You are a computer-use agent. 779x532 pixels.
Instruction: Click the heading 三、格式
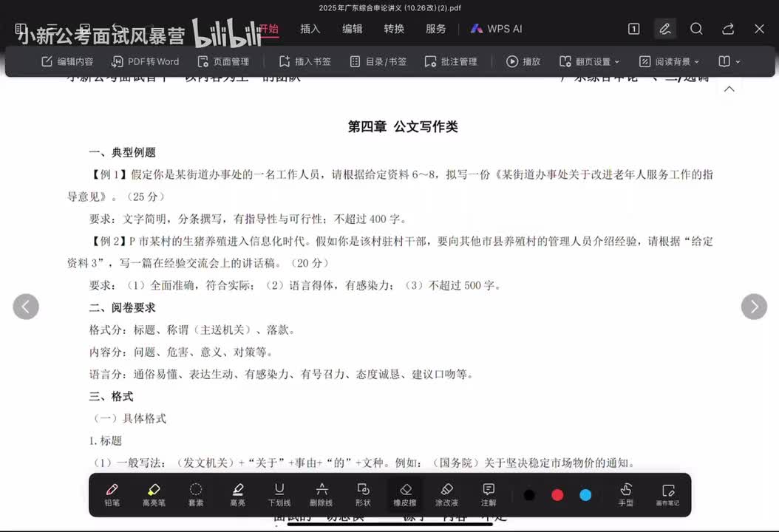[112, 396]
